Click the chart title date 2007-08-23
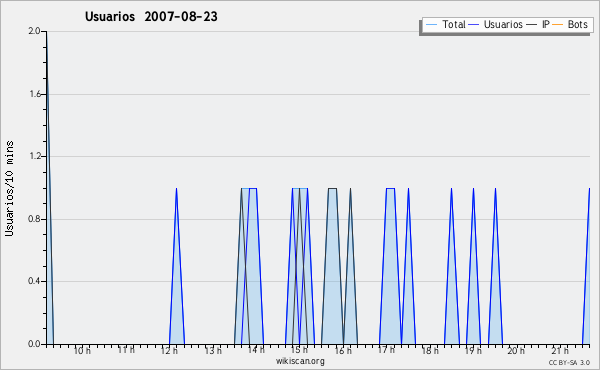 [181, 16]
